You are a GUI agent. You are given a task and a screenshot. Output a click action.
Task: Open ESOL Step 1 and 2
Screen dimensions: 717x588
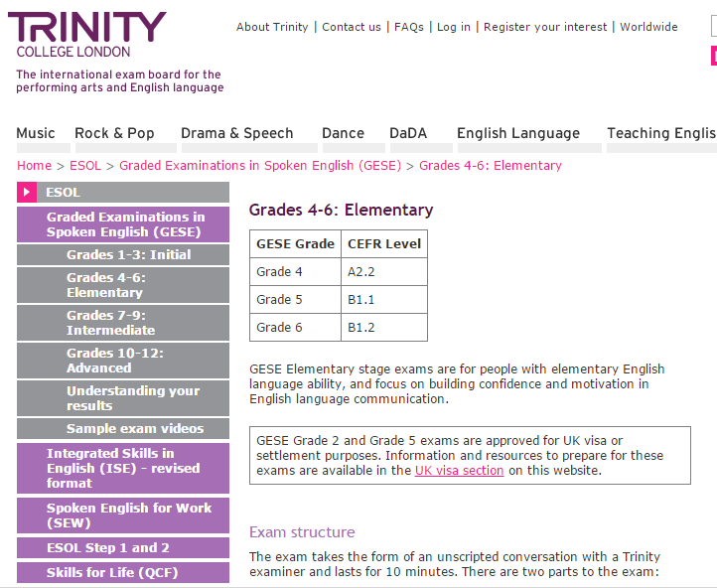123,547
